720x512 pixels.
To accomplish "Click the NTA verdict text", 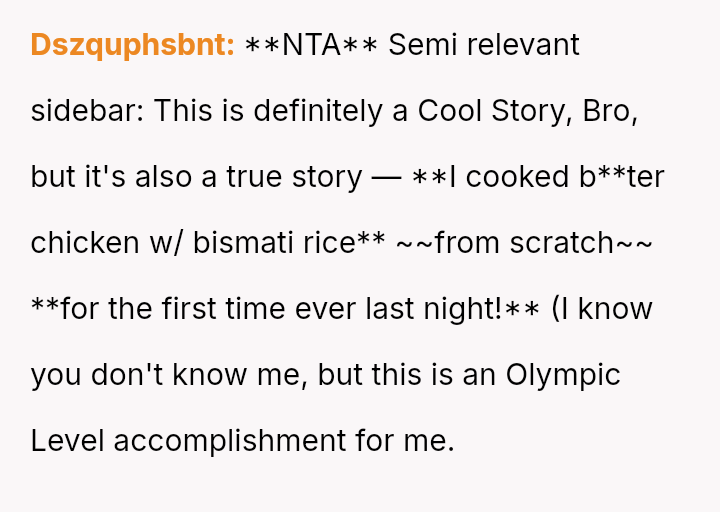I will click(x=311, y=45).
